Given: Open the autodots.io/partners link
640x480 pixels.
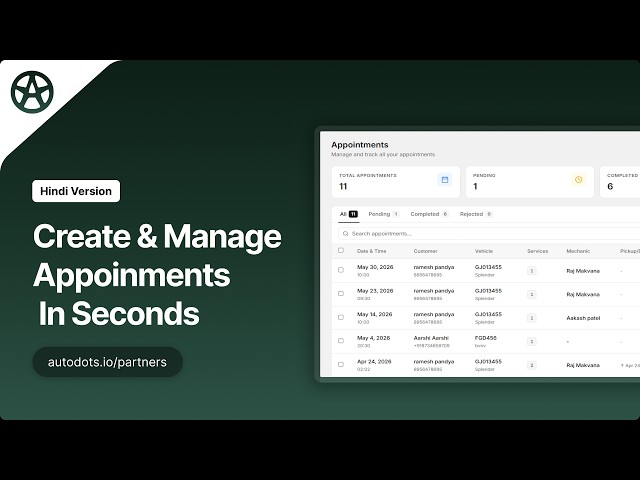Looking at the screenshot, I should (x=107, y=362).
